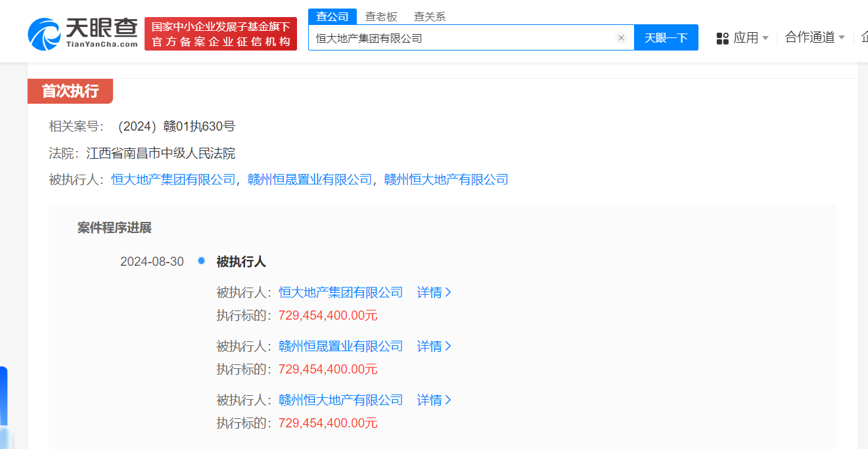
Task: Click the 天眼一下 search button
Action: click(x=666, y=37)
